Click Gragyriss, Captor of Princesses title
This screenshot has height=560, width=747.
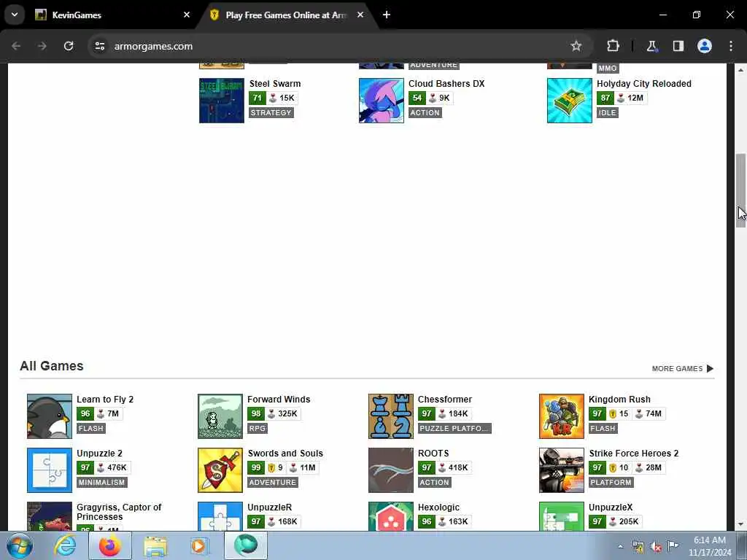click(x=119, y=512)
